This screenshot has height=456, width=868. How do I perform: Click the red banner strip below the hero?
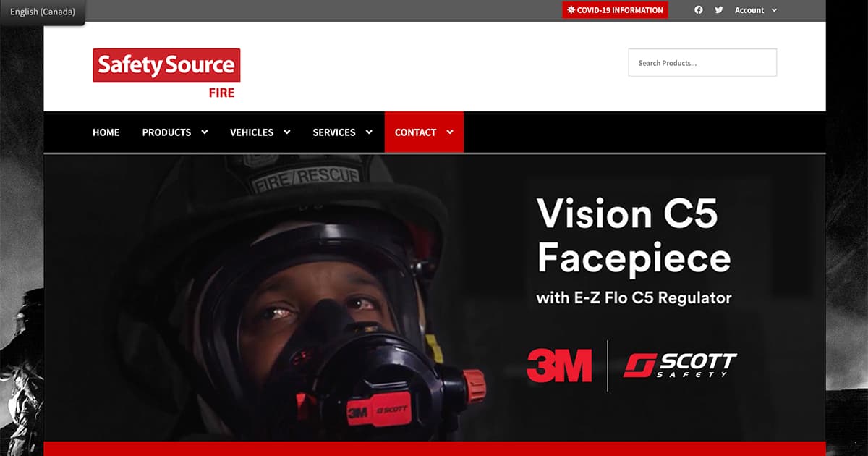pos(434,449)
